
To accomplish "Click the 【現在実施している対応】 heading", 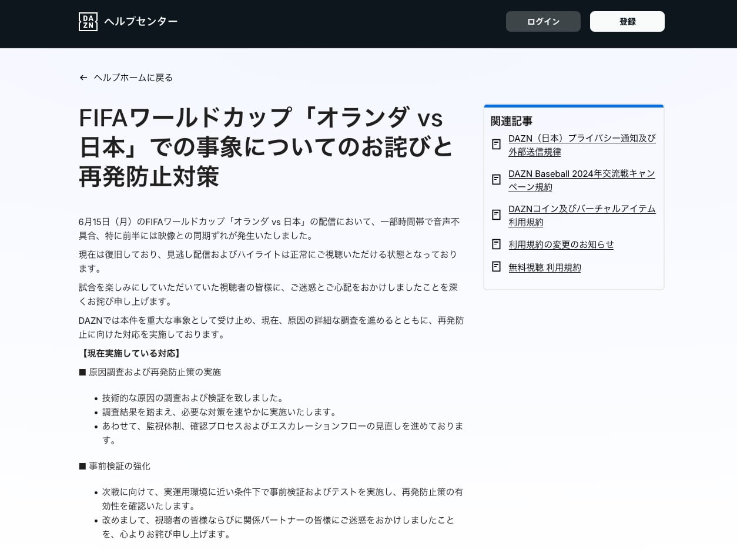I will point(130,353).
